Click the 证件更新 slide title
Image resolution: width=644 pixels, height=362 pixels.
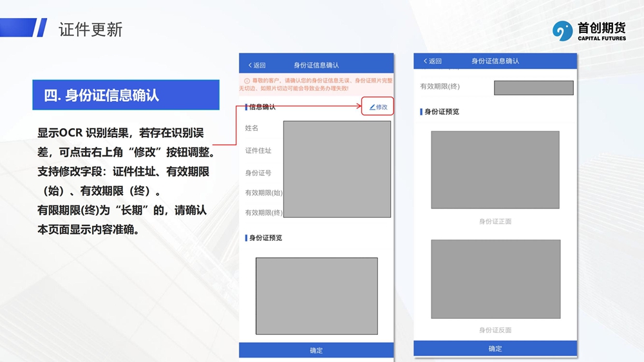pos(90,30)
